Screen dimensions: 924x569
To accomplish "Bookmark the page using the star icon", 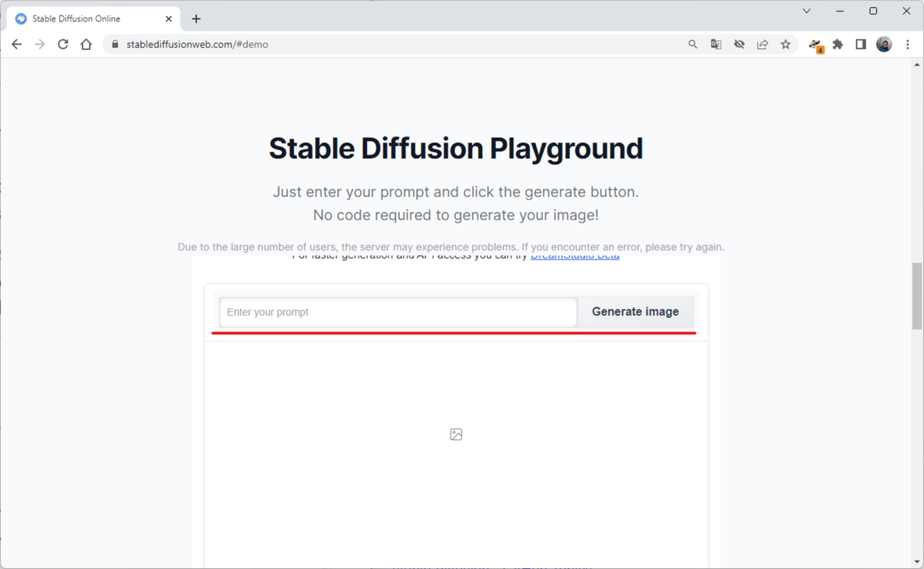I will click(x=785, y=44).
